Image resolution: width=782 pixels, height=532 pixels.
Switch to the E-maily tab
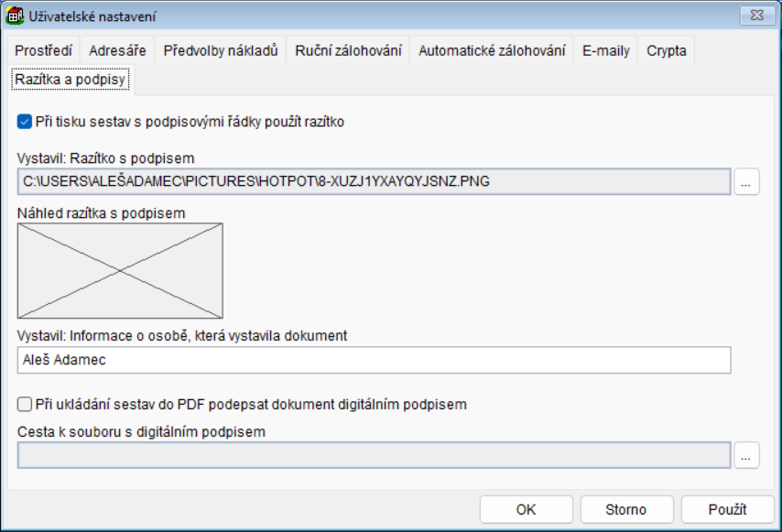coord(606,51)
